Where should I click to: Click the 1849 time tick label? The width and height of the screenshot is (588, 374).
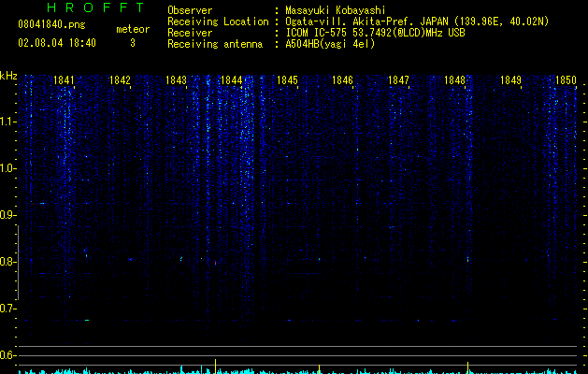tap(510, 80)
